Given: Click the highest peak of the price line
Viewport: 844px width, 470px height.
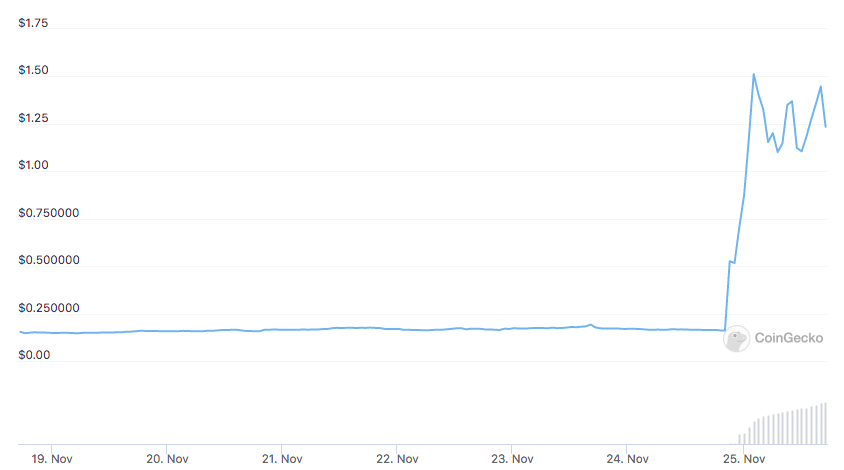Looking at the screenshot, I should pos(753,75).
